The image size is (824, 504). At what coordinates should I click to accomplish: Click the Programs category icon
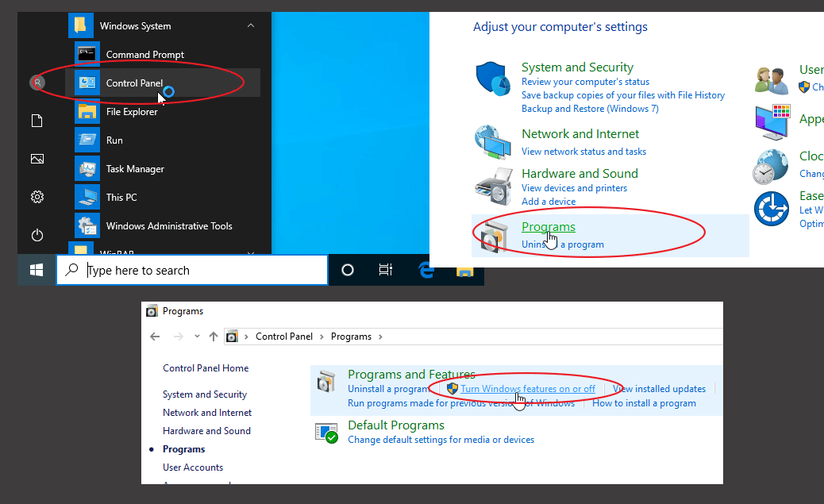(x=494, y=237)
